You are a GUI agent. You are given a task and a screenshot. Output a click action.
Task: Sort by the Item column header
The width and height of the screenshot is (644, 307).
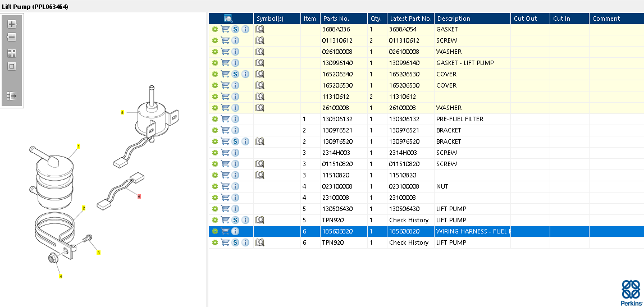pyautogui.click(x=310, y=19)
